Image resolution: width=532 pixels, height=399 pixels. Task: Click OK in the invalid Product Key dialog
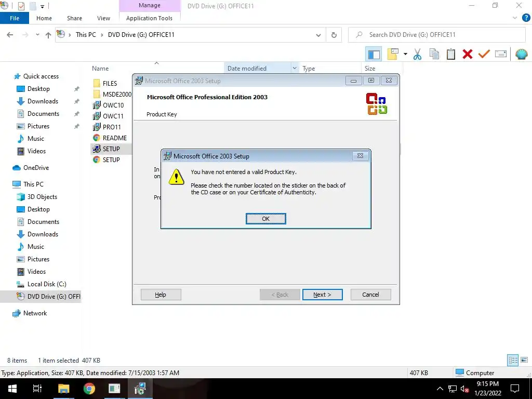click(x=265, y=219)
